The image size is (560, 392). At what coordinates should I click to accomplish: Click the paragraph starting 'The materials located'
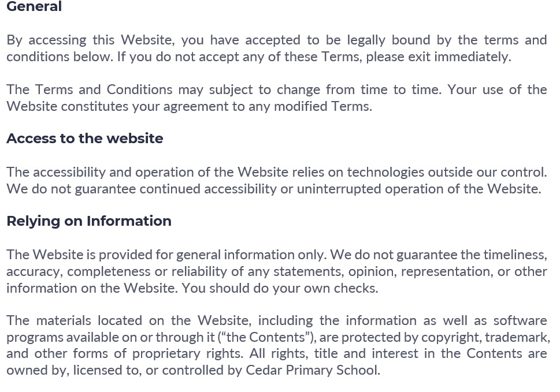click(278, 345)
